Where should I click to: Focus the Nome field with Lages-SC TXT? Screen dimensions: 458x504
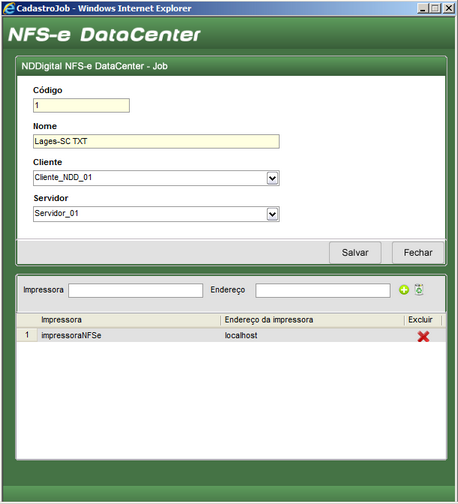tap(156, 141)
